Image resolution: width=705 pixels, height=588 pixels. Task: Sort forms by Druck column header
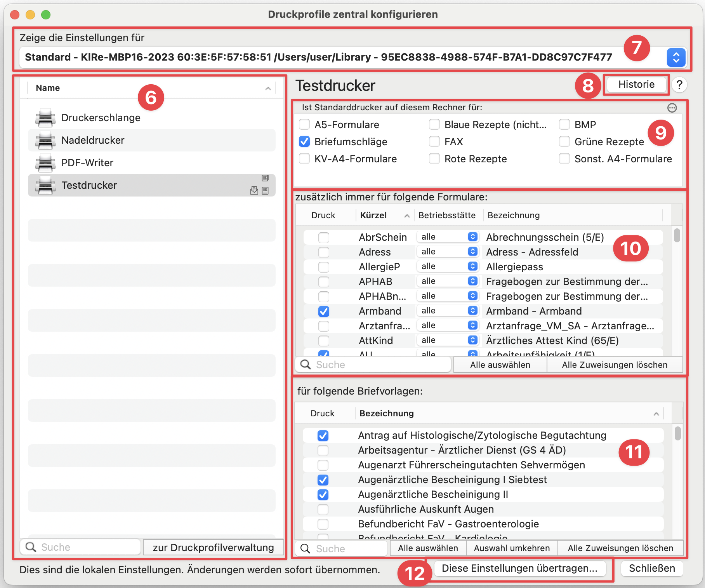[323, 215]
